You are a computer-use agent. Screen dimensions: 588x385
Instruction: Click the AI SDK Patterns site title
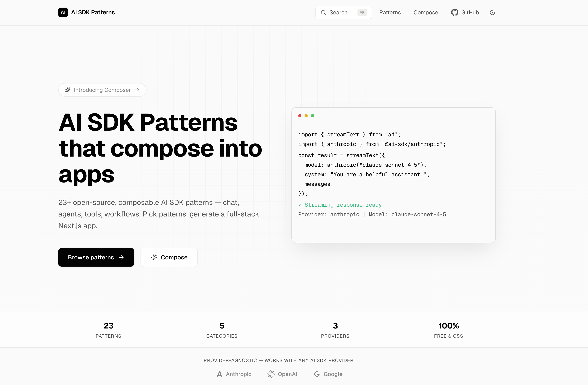point(93,12)
